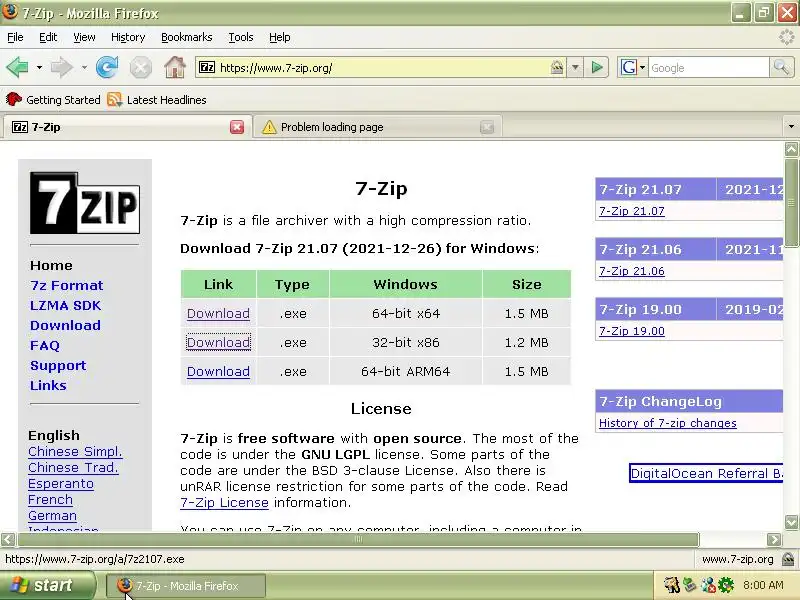This screenshot has height=600, width=800.
Task: Click the vertical scrollbar down arrow
Action: [x=791, y=522]
